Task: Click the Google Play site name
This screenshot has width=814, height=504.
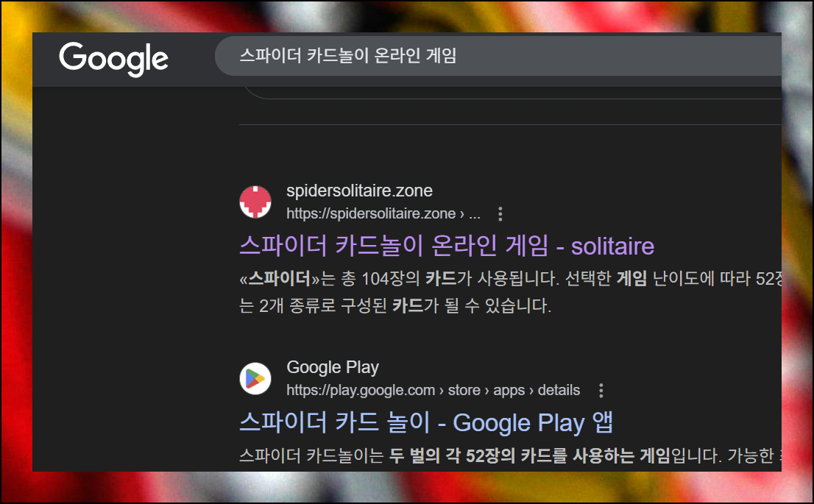Action: click(x=332, y=367)
